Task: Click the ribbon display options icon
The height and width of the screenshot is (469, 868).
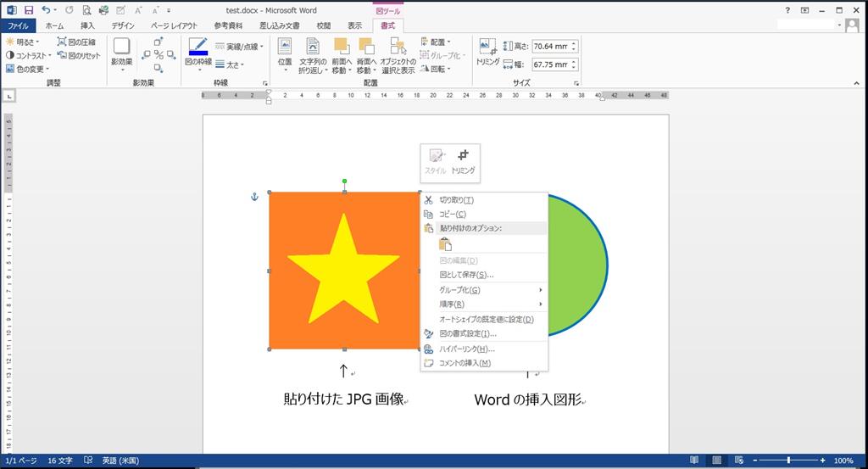Action: 805,10
